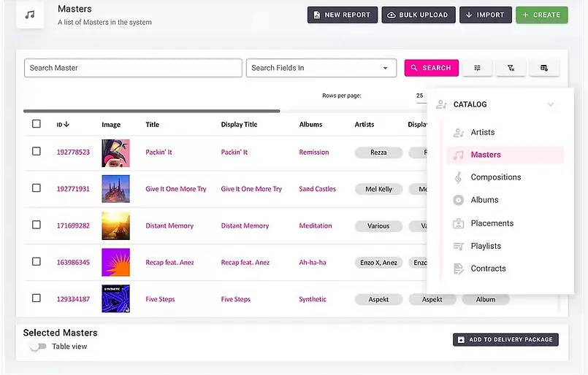Click the Catalog header person icon
This screenshot has width=588, height=375.
tap(441, 104)
